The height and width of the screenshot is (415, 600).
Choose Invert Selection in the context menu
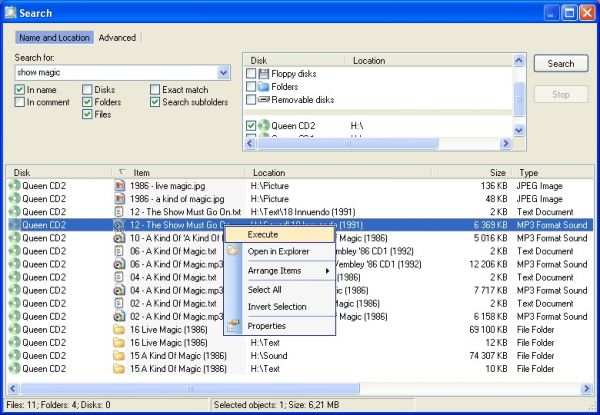click(x=280, y=307)
